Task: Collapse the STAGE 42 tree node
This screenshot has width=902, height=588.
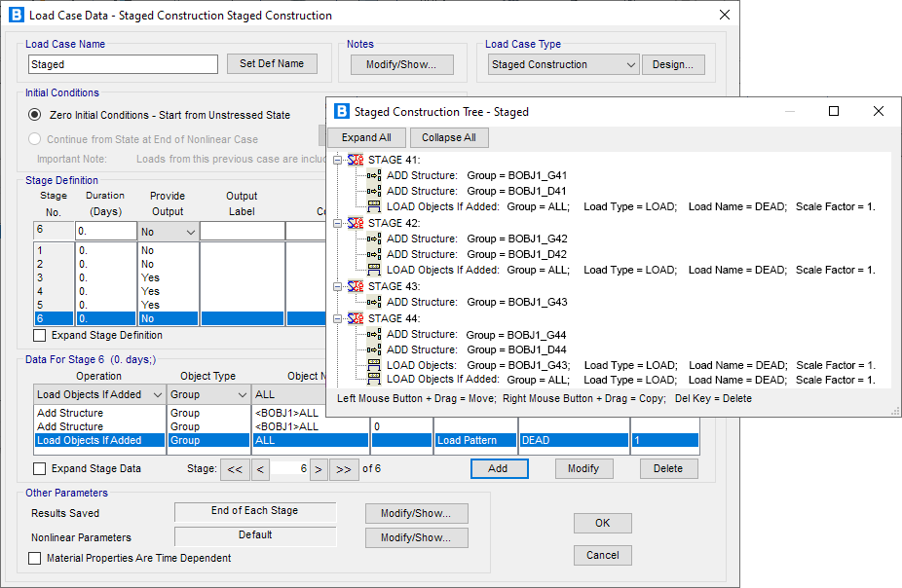Action: point(336,223)
